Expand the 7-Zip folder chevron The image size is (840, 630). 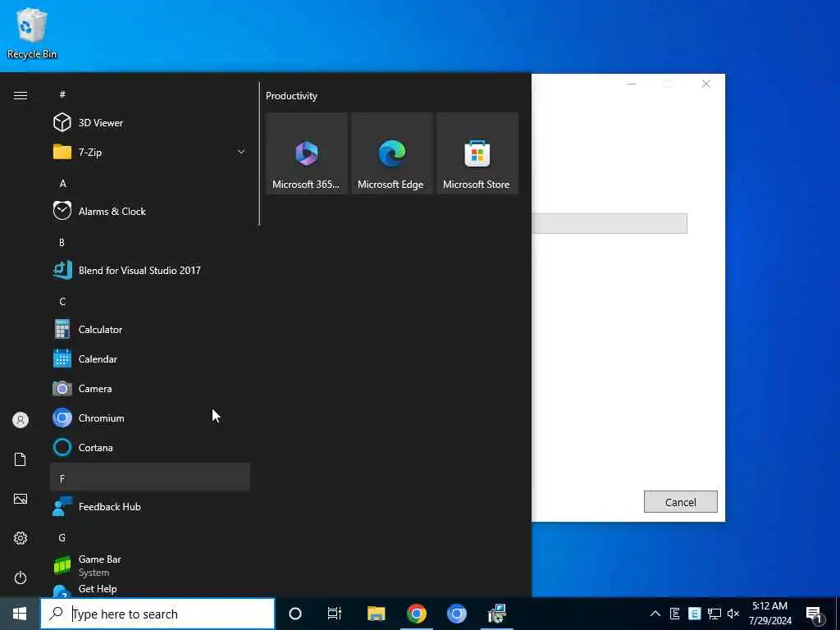241,152
